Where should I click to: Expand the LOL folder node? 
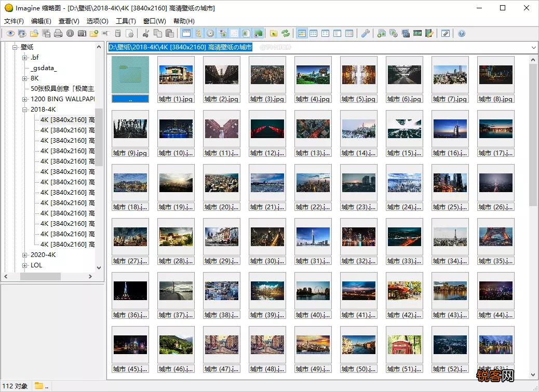click(x=25, y=265)
